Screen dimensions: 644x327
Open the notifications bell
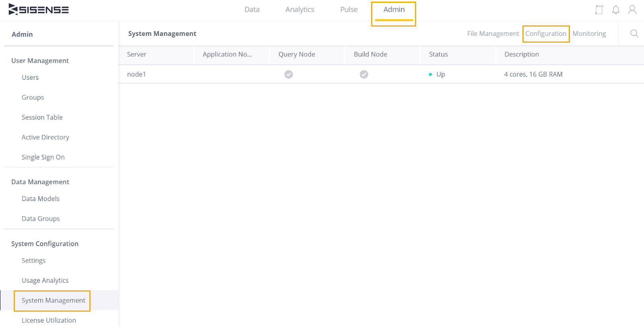(615, 10)
